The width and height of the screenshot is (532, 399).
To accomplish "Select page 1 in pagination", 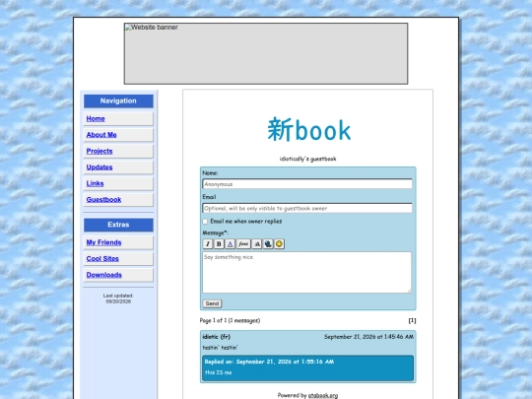I will pos(412,320).
